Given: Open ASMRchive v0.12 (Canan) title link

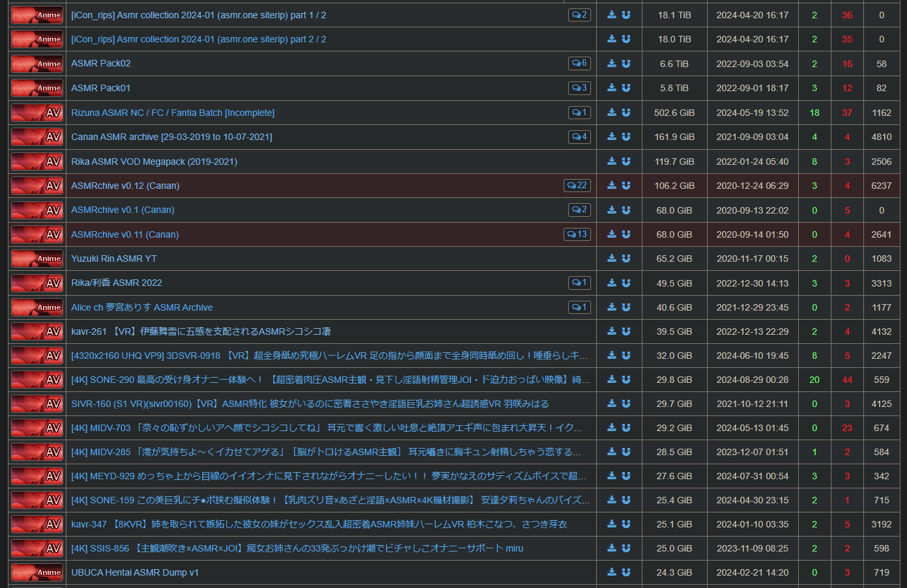Looking at the screenshot, I should point(125,186).
